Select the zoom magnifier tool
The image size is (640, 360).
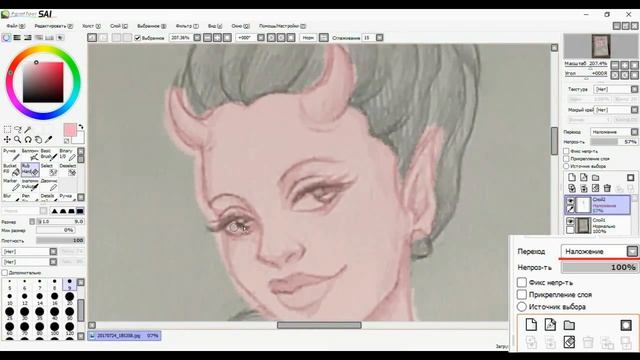(x=18, y=140)
